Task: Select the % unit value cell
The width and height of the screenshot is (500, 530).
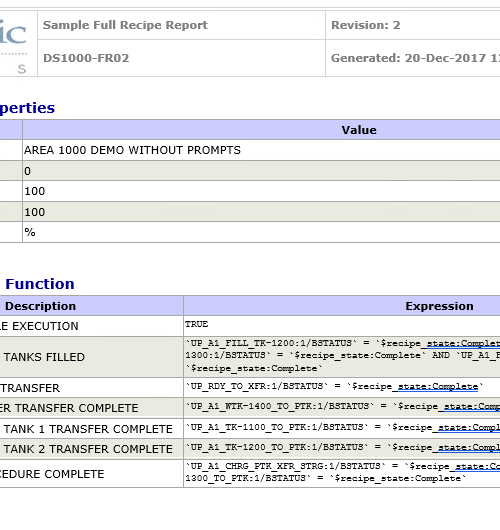Action: pos(261,232)
